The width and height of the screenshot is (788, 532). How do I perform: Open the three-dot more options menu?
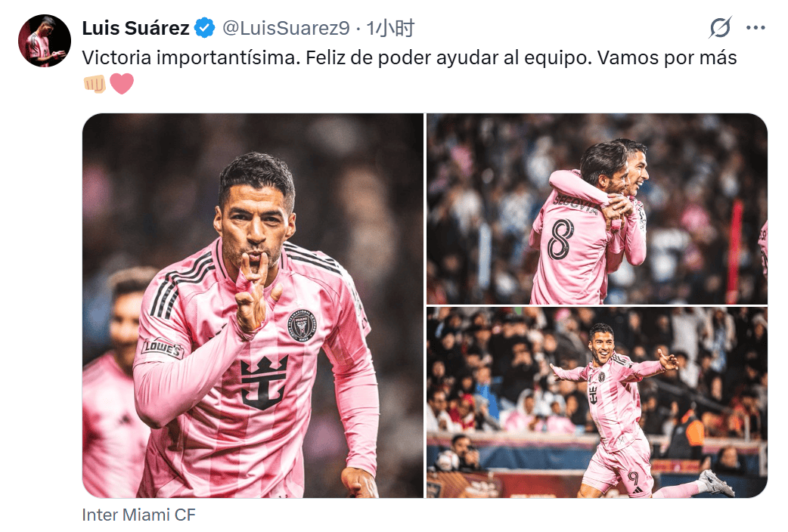(x=755, y=28)
